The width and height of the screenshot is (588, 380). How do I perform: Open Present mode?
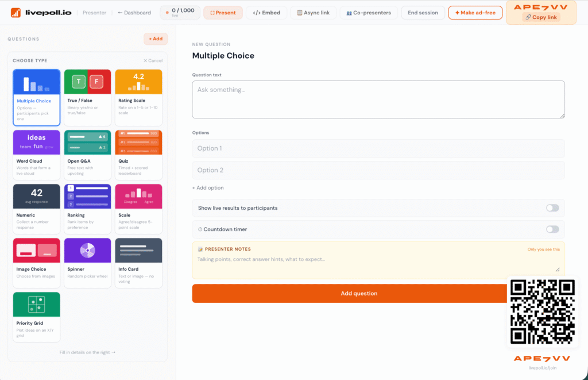pos(223,13)
